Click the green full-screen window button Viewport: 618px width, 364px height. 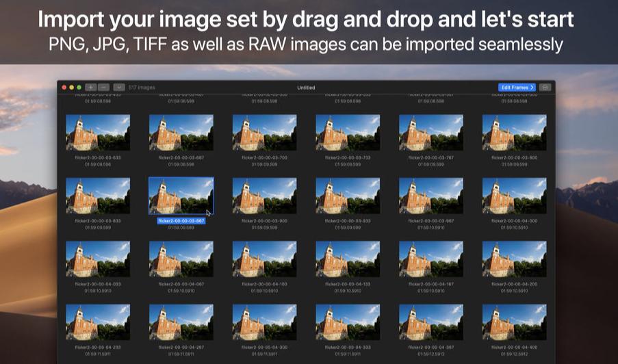(x=79, y=88)
